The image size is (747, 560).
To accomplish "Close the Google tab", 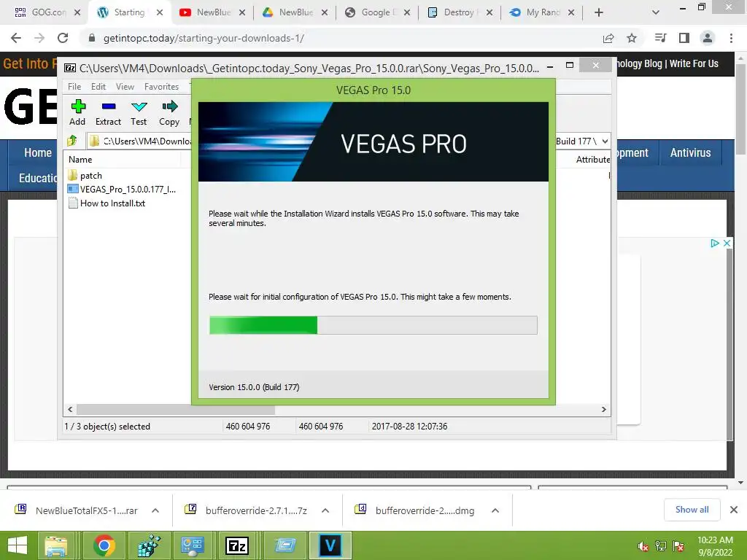I will [x=407, y=13].
